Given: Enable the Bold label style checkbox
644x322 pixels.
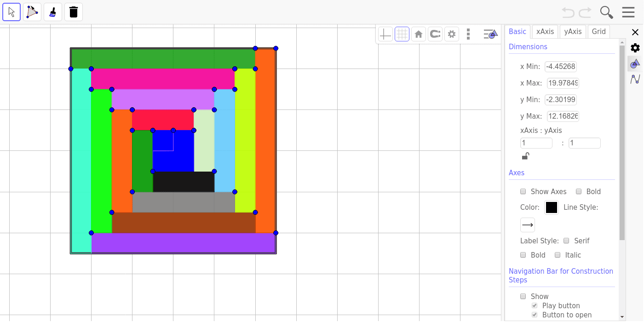Looking at the screenshot, I should coord(523,255).
